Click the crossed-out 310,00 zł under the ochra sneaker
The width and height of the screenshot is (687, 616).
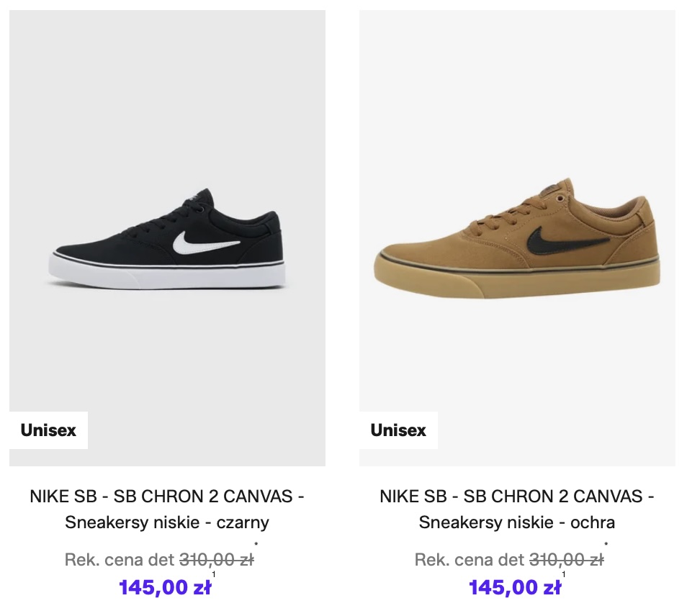tap(566, 560)
